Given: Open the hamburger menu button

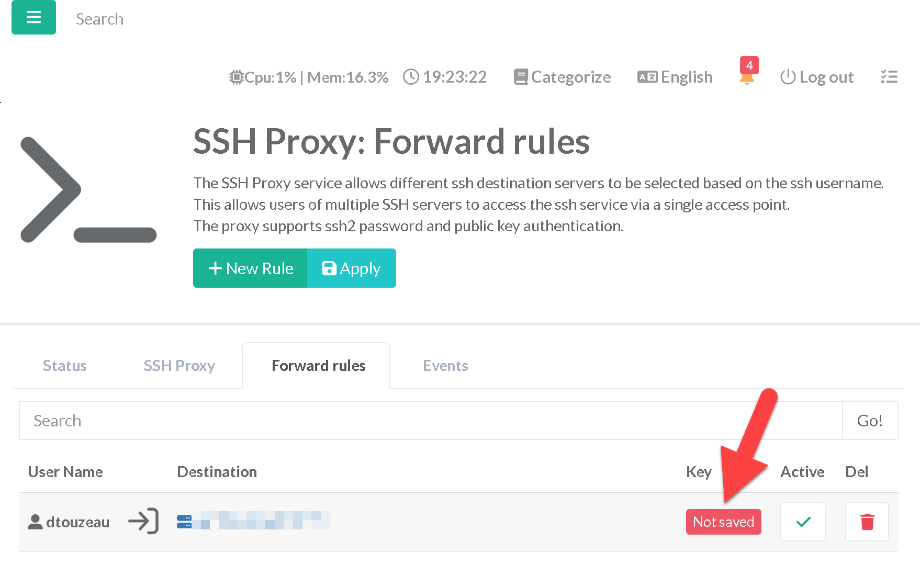Looking at the screenshot, I should pyautogui.click(x=33, y=18).
